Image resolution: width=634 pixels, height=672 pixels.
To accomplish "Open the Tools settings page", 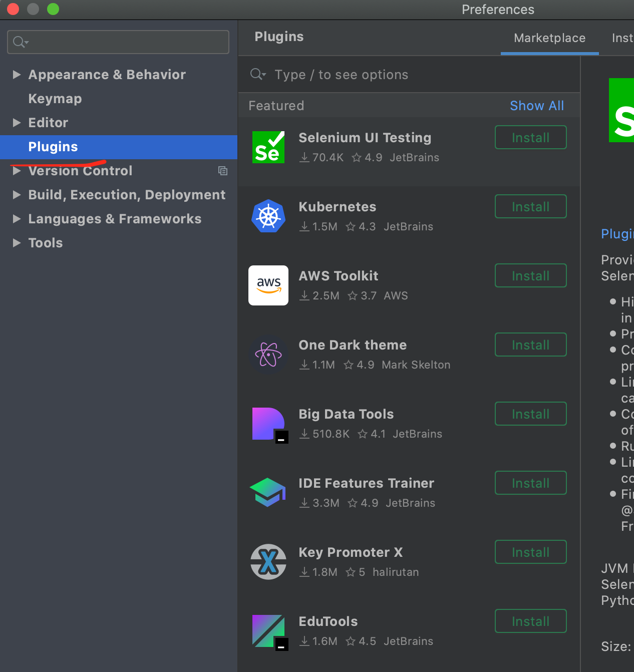I will coord(46,243).
